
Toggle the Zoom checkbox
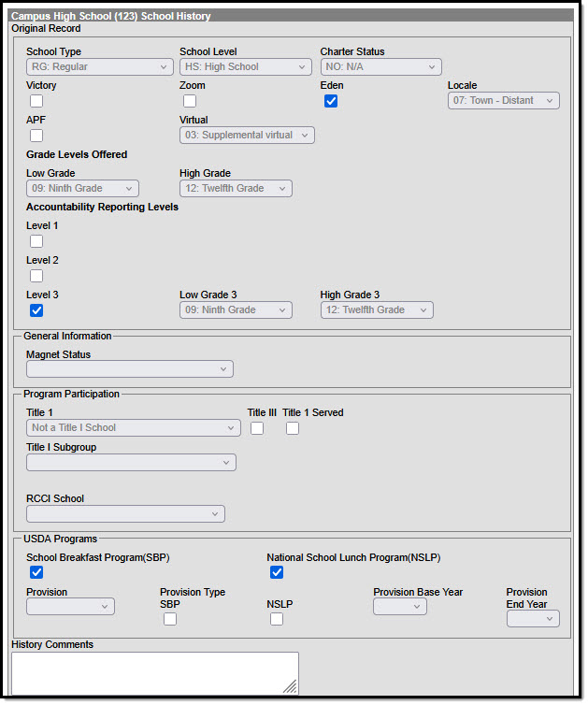(190, 101)
